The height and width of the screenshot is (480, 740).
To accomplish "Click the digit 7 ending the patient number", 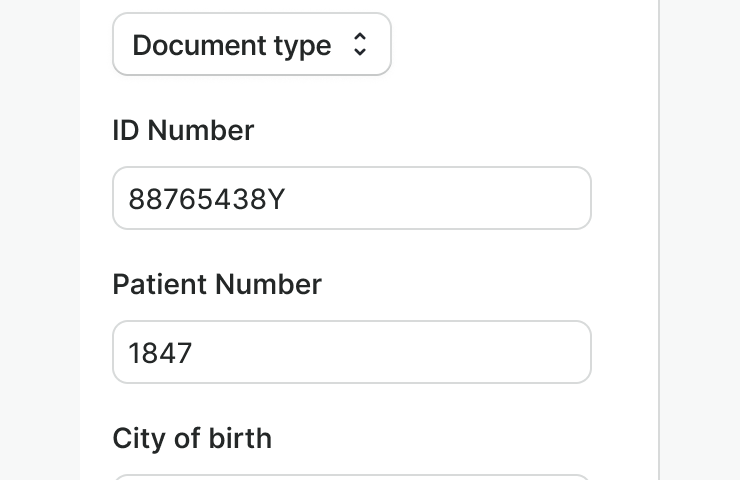I will tap(184, 353).
